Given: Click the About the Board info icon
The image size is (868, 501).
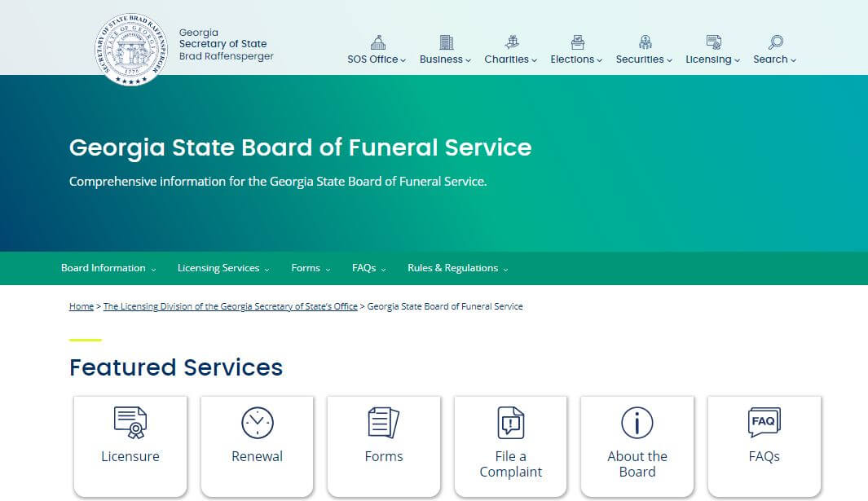Looking at the screenshot, I should point(637,422).
